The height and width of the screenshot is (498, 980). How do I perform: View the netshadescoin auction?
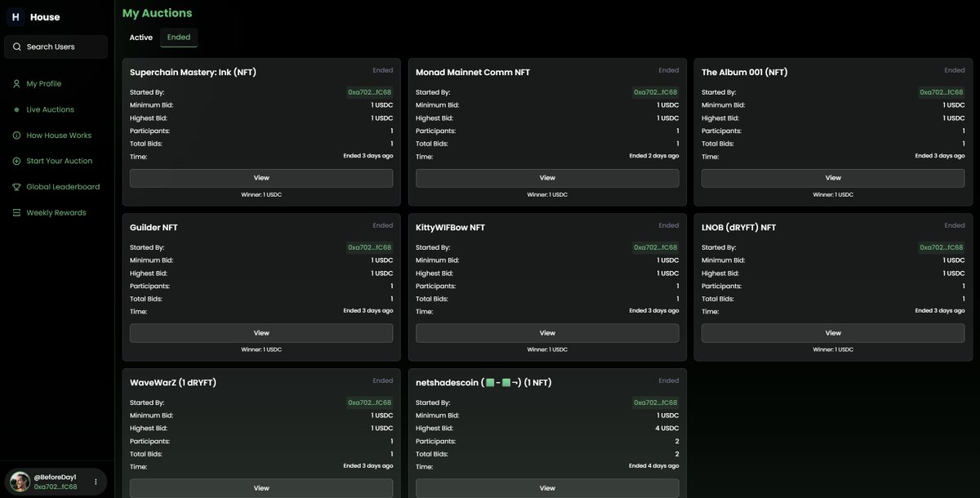(547, 488)
